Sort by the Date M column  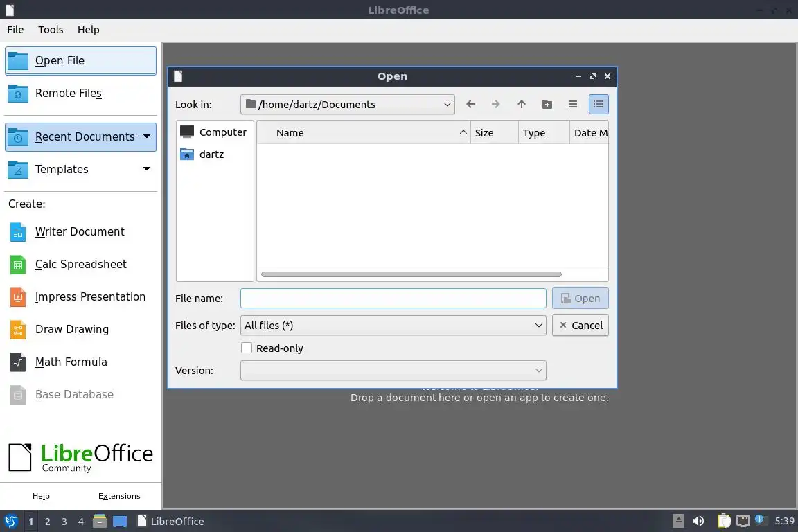pyautogui.click(x=589, y=133)
